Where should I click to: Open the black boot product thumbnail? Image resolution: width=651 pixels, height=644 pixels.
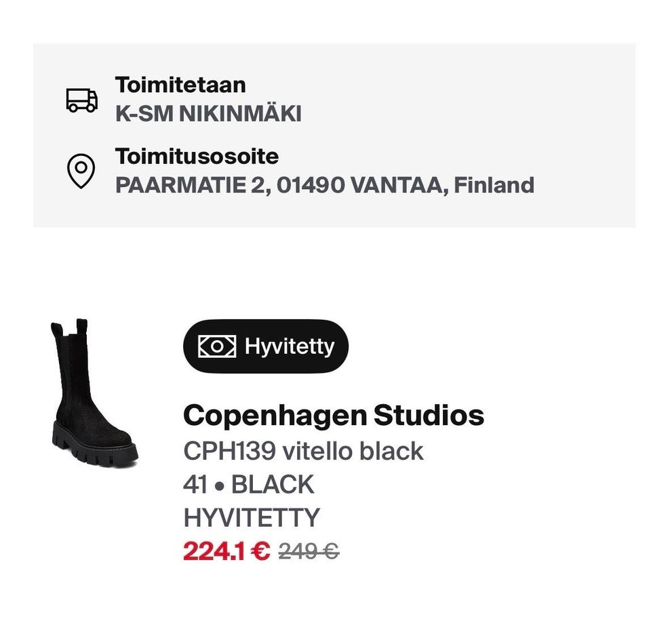point(93,393)
